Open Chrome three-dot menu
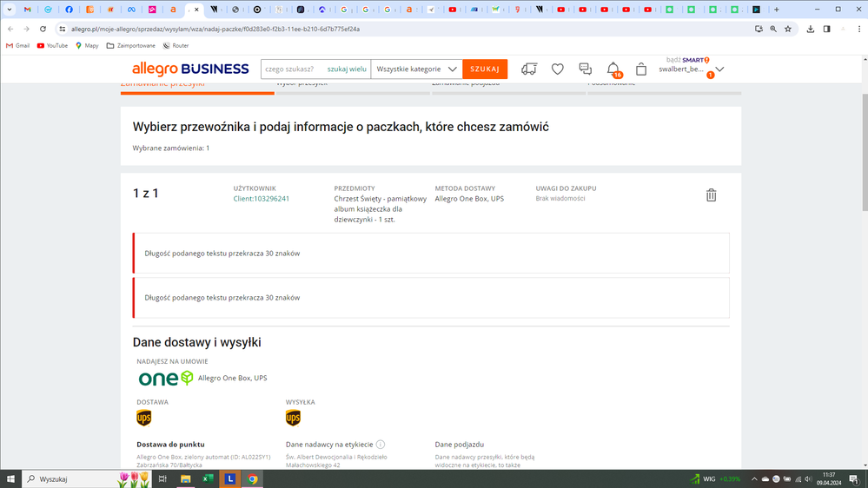The width and height of the screenshot is (868, 488). (x=859, y=29)
